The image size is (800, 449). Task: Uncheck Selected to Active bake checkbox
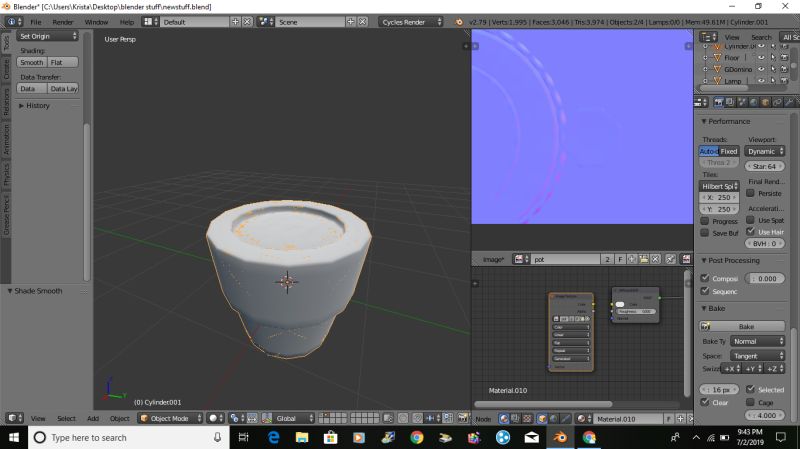(x=750, y=389)
